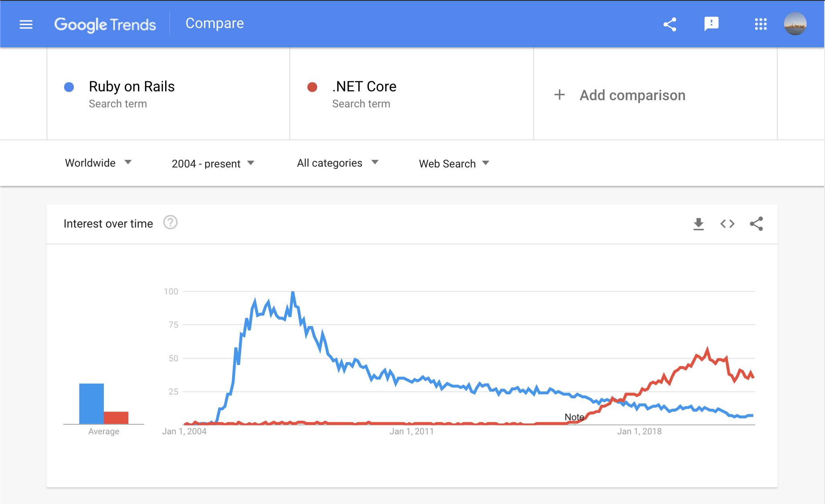The image size is (825, 504).
Task: Open the help tooltip next to Interest over time
Action: 170,223
